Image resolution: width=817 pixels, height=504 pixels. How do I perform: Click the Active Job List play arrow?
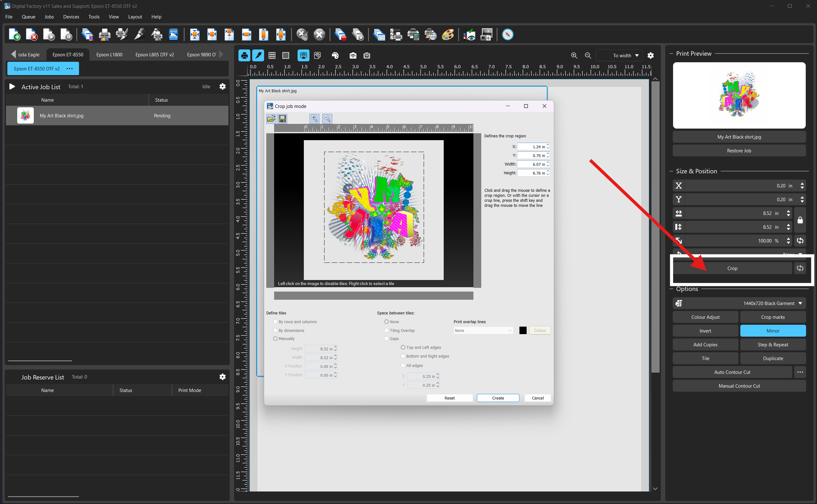(12, 87)
